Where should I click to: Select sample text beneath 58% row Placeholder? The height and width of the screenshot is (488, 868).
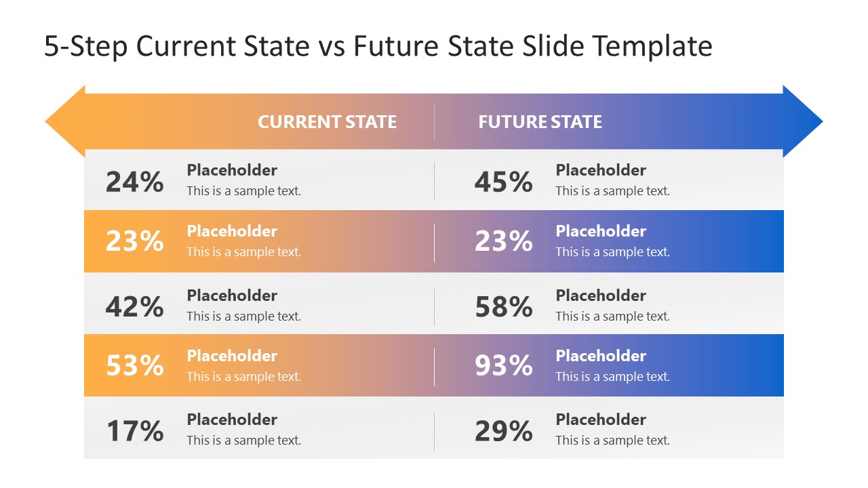[x=612, y=317]
